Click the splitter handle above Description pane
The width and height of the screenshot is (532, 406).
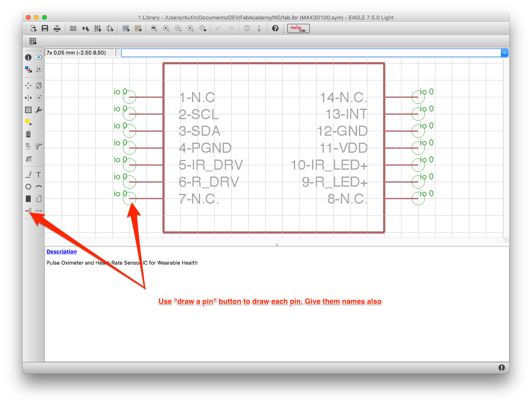click(x=277, y=245)
